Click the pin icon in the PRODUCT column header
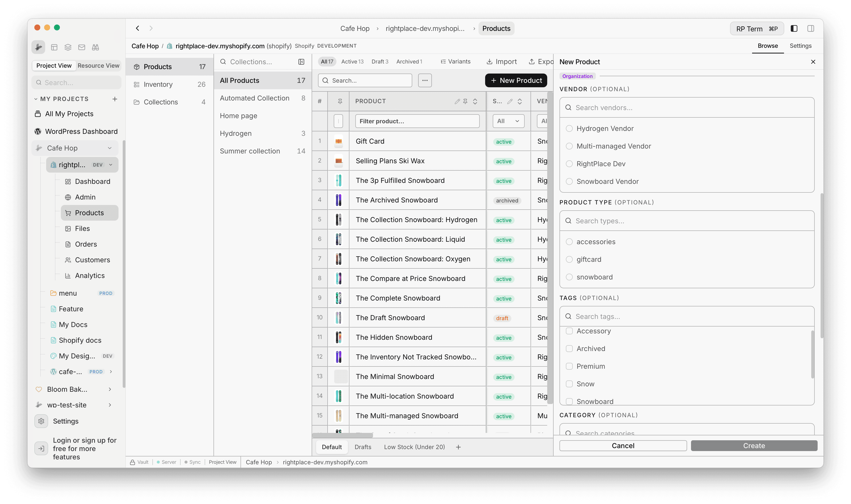Viewport: 851px width, 504px height. pos(465,101)
